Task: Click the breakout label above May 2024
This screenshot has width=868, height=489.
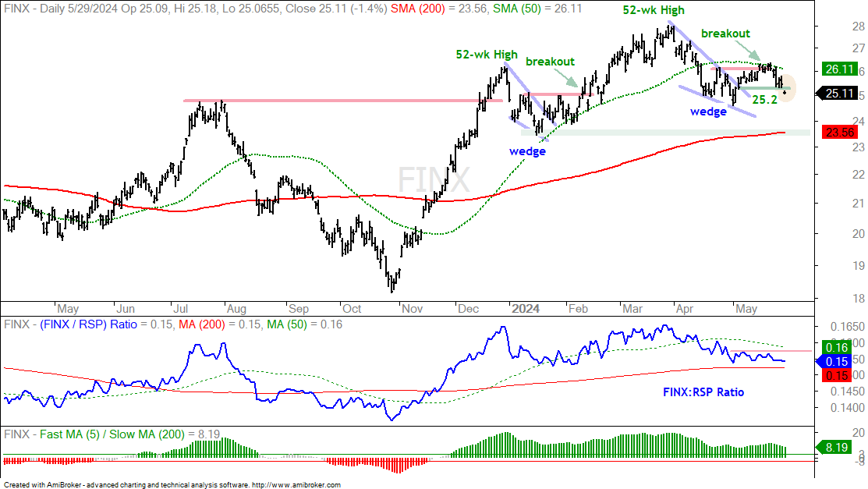Action: pos(726,34)
